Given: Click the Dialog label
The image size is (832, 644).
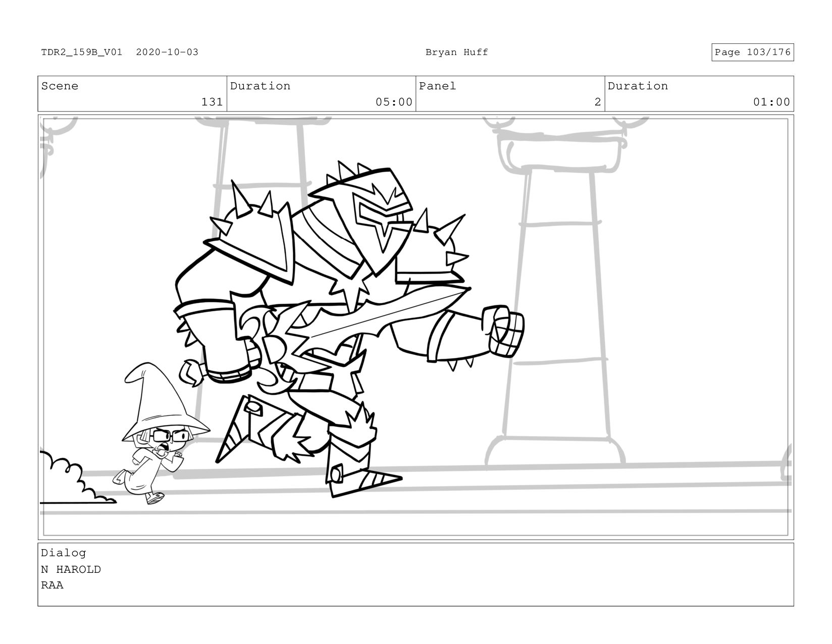Looking at the screenshot, I should (x=64, y=553).
